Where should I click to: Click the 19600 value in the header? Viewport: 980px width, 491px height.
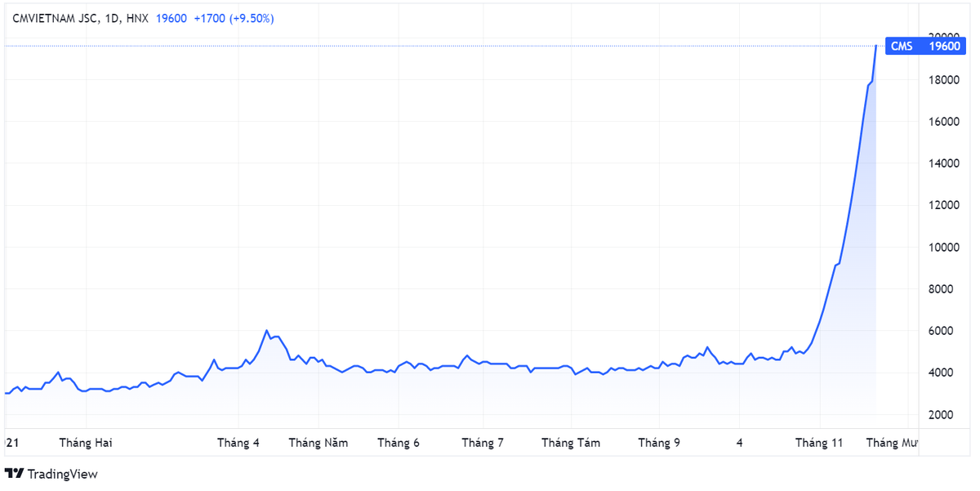(171, 18)
